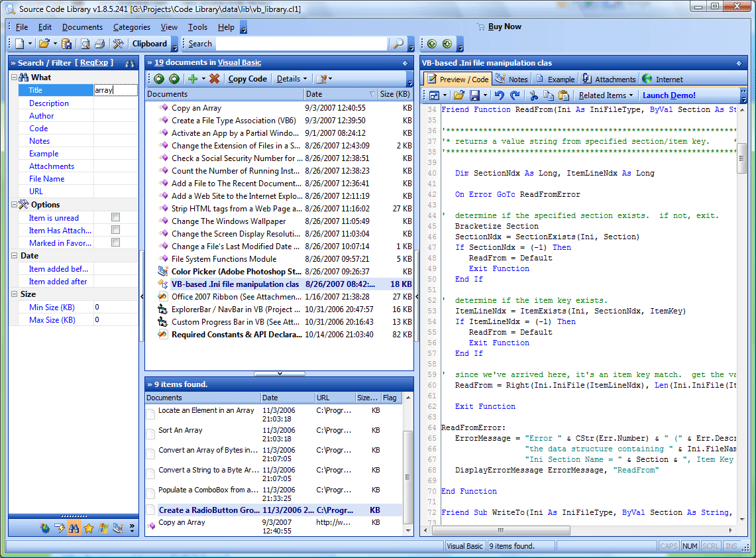The image size is (756, 558).
Task: Click the undo arrow in code toolbar
Action: coord(500,95)
